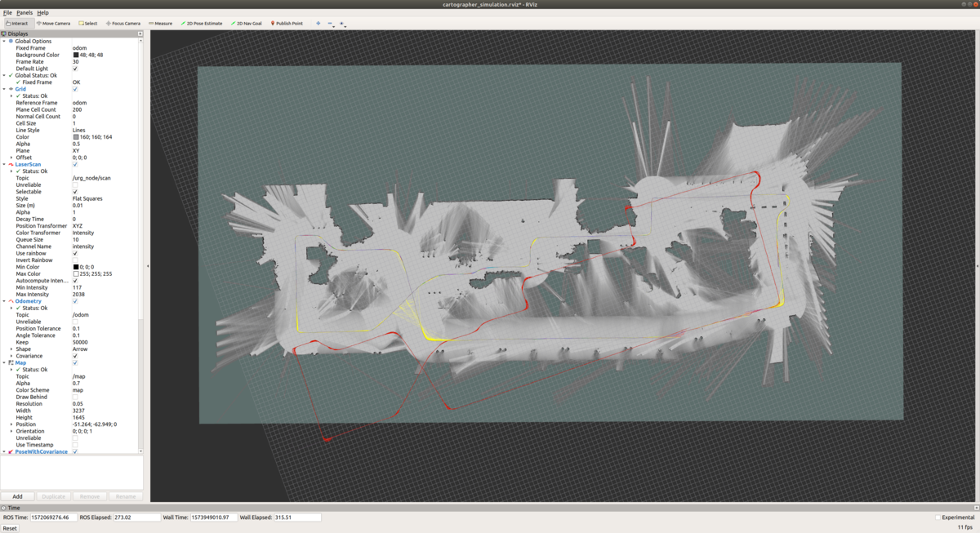The height and width of the screenshot is (533, 980).
Task: Toggle the Default Light checkbox
Action: coord(75,69)
